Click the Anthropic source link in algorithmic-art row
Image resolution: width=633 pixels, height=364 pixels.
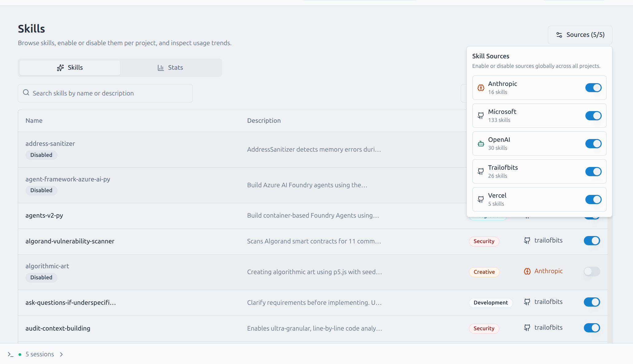click(549, 271)
